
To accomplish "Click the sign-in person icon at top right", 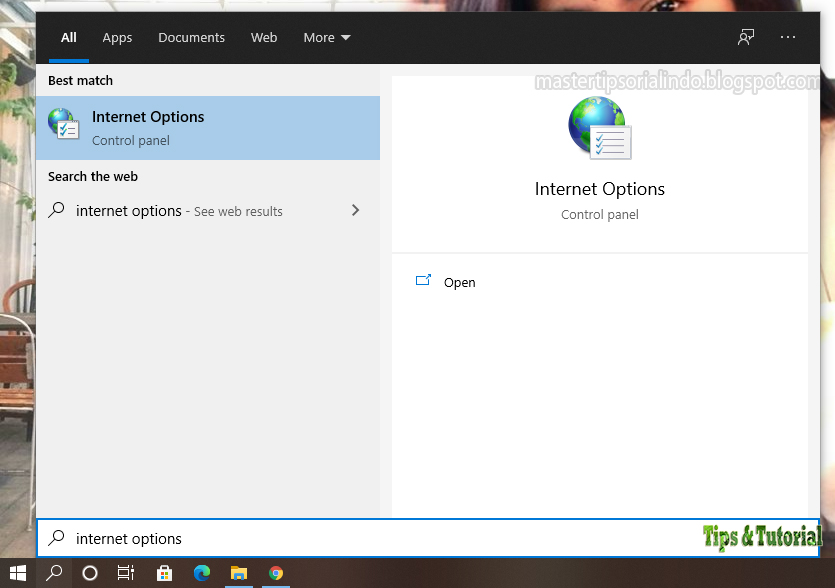I will [x=745, y=37].
